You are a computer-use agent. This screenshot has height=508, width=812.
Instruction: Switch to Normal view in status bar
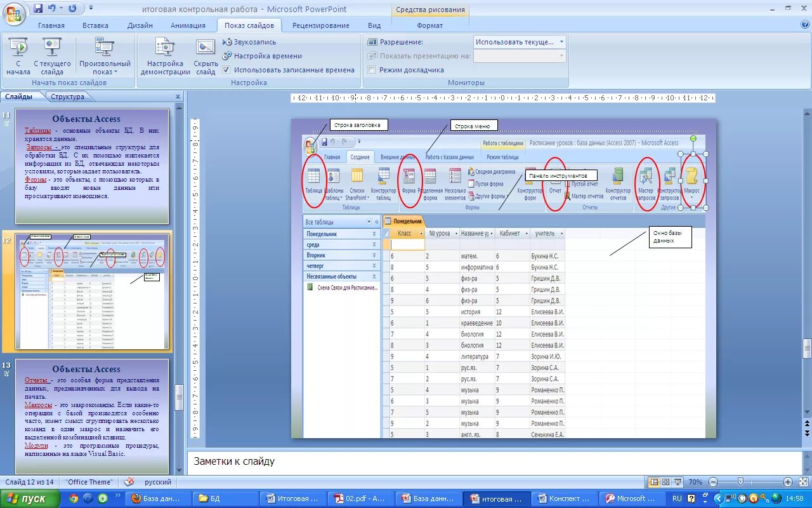point(655,482)
